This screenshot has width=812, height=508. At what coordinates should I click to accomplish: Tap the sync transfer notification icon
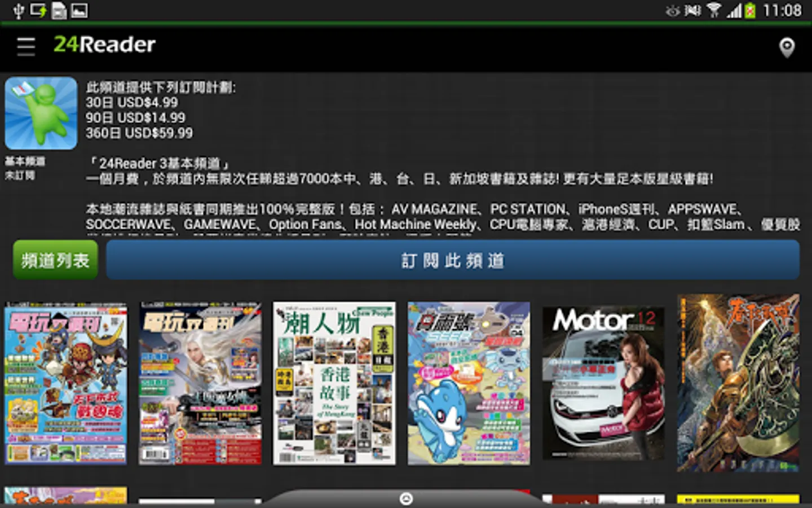pyautogui.click(x=38, y=10)
